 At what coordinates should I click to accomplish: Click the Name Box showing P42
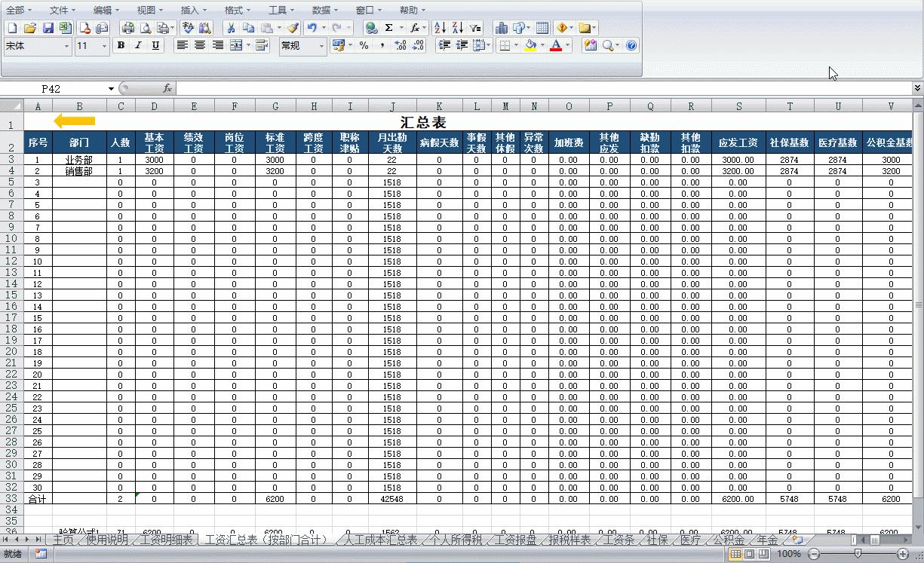[52, 89]
